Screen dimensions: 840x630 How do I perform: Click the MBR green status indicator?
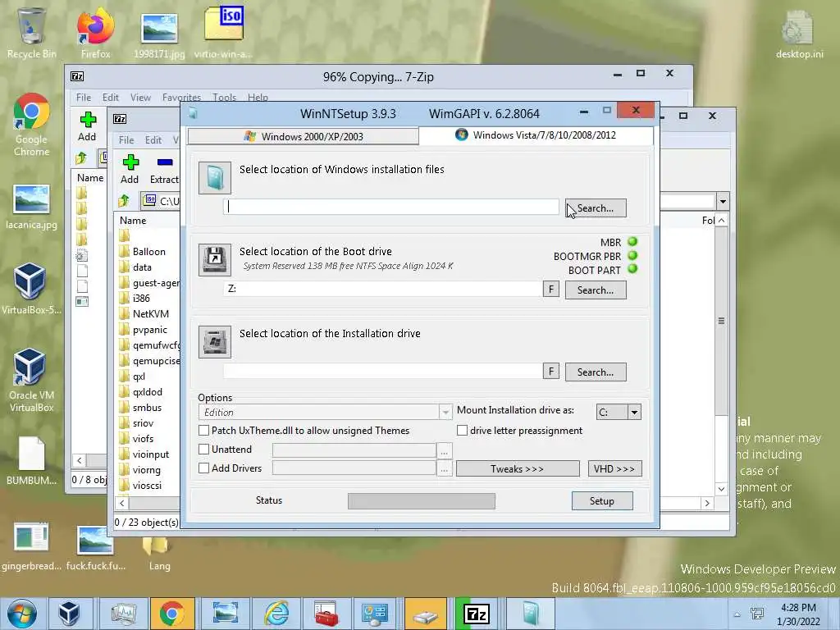632,242
